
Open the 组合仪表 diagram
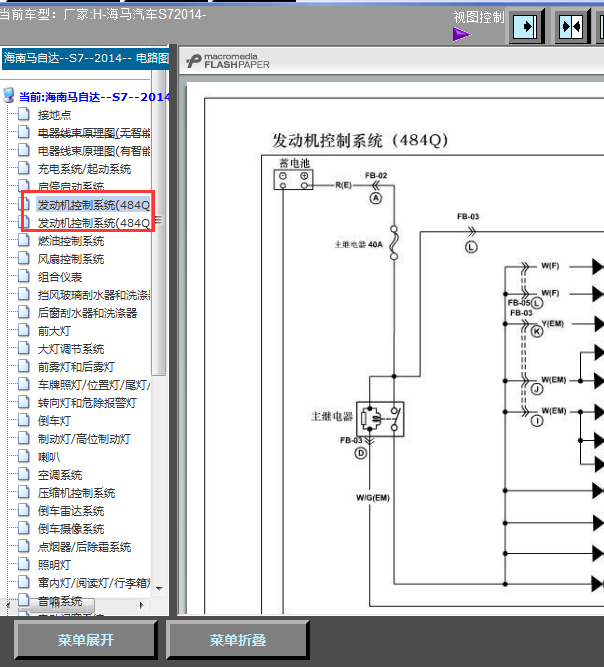(60, 277)
